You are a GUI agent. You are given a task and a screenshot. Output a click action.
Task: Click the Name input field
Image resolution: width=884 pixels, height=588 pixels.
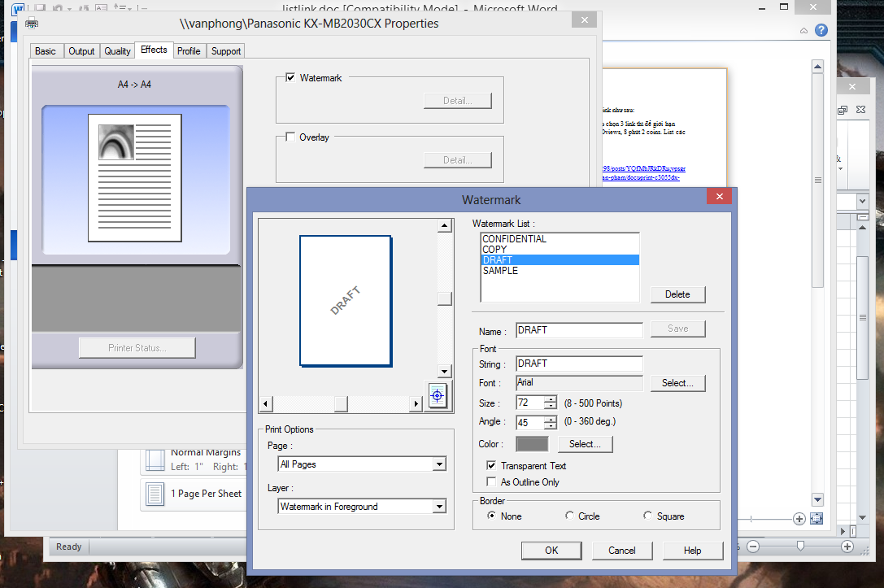580,330
